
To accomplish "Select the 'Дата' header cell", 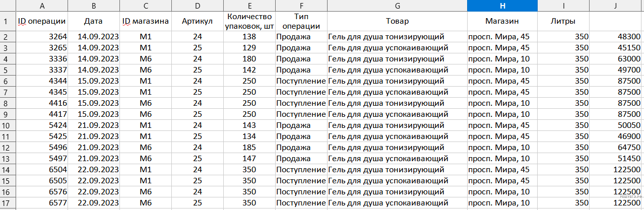I will [x=94, y=21].
